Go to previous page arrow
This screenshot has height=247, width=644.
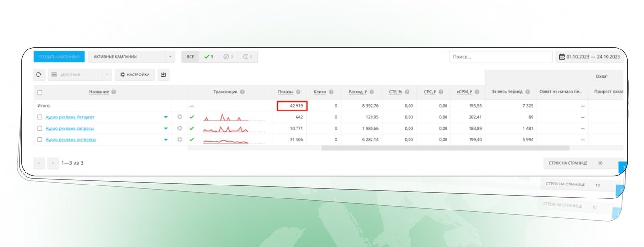(x=39, y=163)
